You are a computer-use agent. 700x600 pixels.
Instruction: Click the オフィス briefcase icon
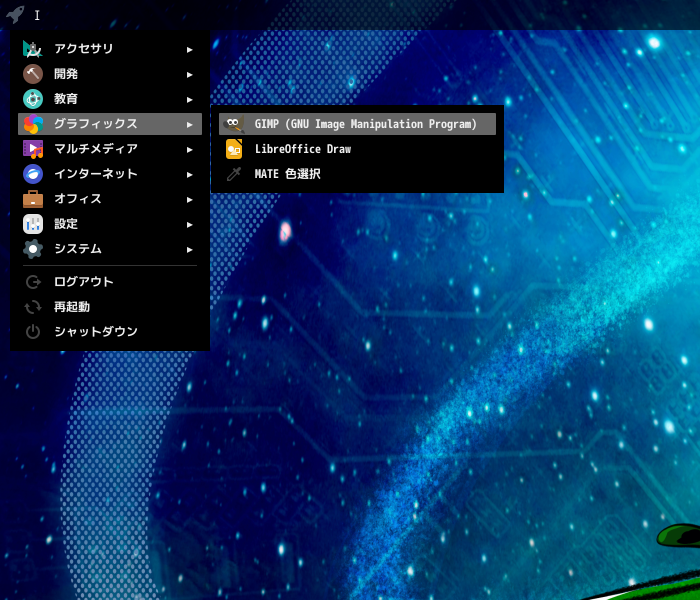click(x=33, y=199)
